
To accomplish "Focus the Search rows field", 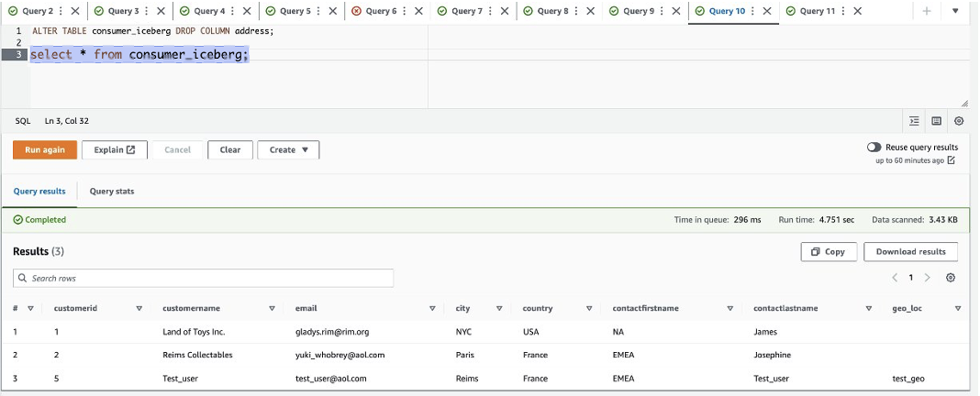I will point(203,278).
